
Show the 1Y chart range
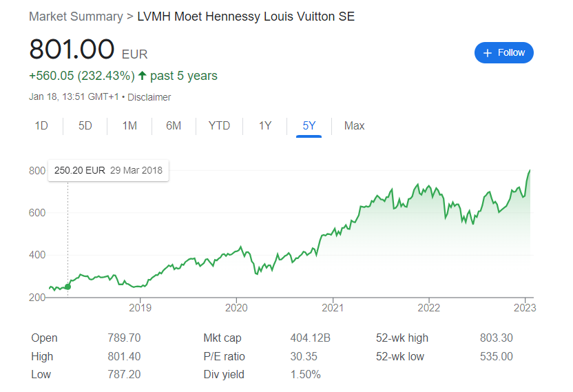(265, 126)
